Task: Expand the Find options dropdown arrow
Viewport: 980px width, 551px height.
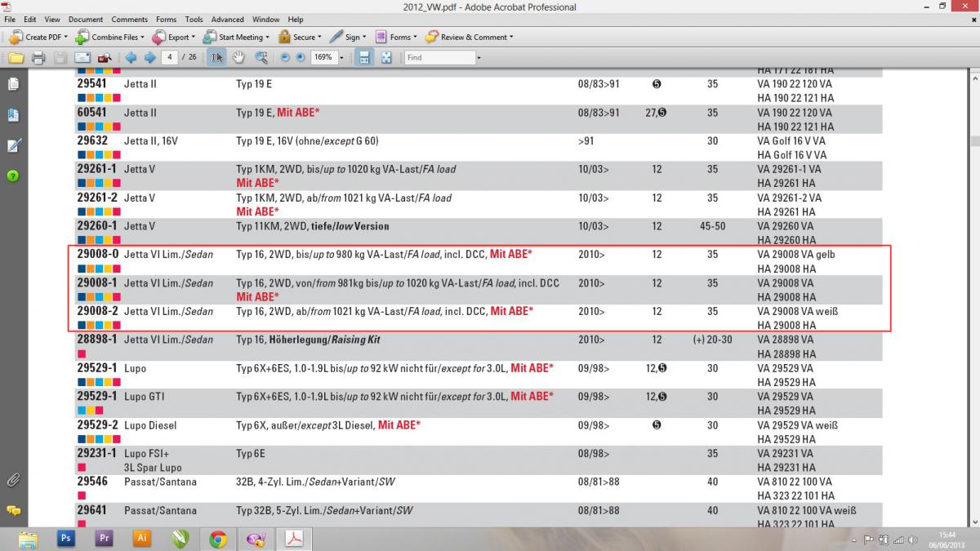Action: (479, 58)
